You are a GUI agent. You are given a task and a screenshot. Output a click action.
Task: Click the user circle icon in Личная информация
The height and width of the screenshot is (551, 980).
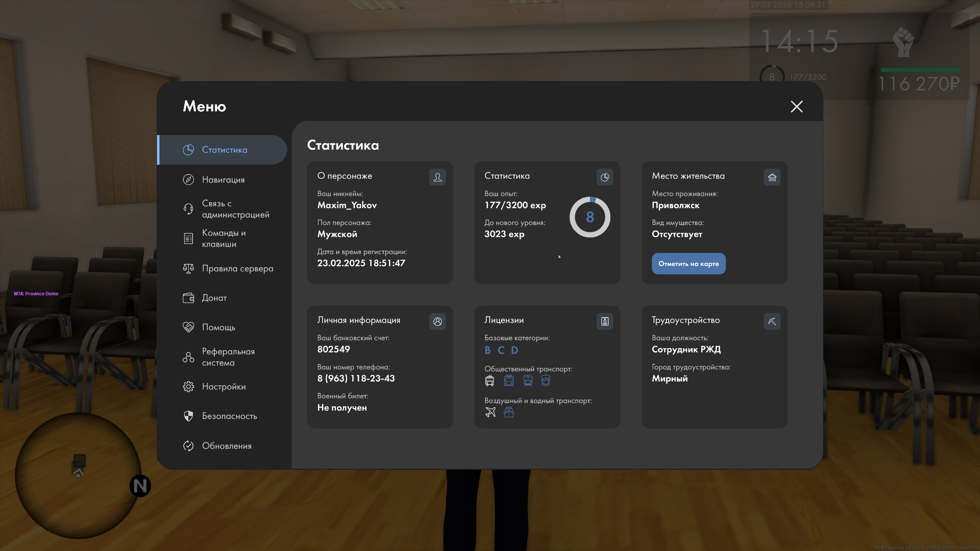437,321
